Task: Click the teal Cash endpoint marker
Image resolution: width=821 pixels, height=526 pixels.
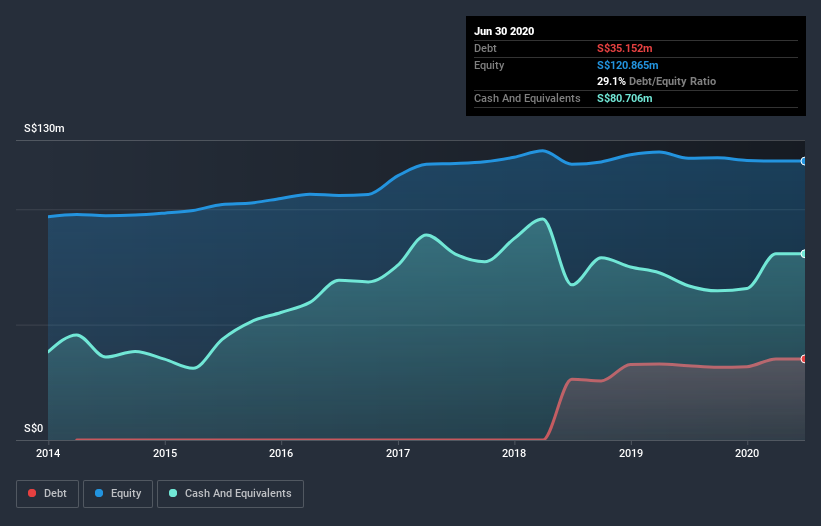Action: (804, 254)
